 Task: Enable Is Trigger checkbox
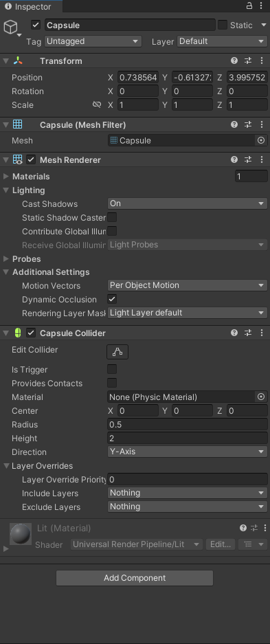click(x=111, y=369)
